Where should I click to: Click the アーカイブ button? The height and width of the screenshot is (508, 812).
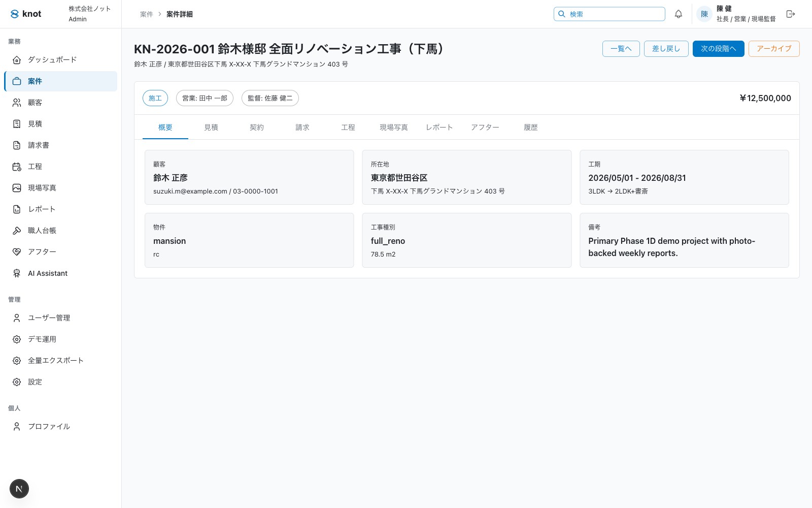(774, 49)
